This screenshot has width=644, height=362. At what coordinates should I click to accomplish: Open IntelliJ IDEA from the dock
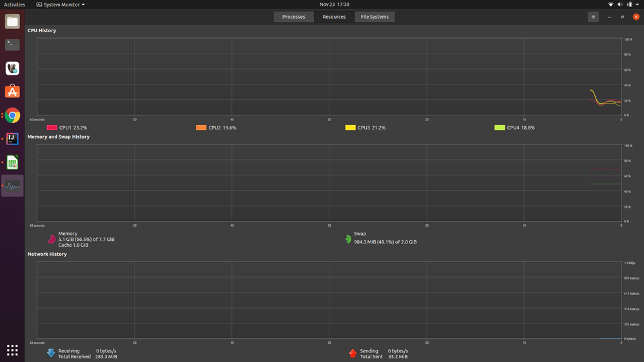(x=12, y=138)
